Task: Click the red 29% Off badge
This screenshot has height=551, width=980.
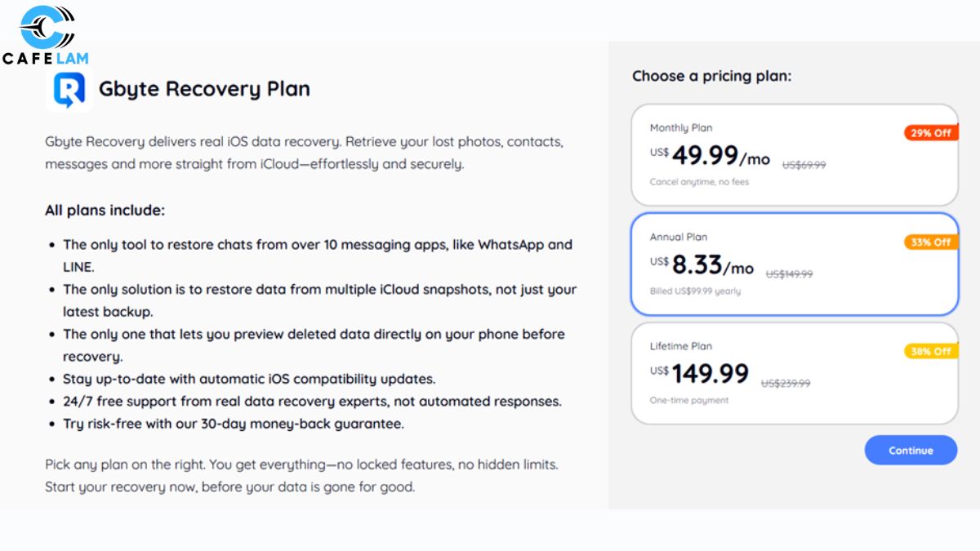Action: (931, 132)
